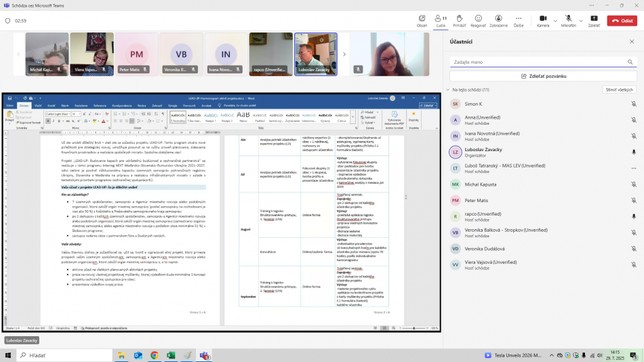Collapse the Na tejto schôdzi (11) section

pyautogui.click(x=447, y=89)
